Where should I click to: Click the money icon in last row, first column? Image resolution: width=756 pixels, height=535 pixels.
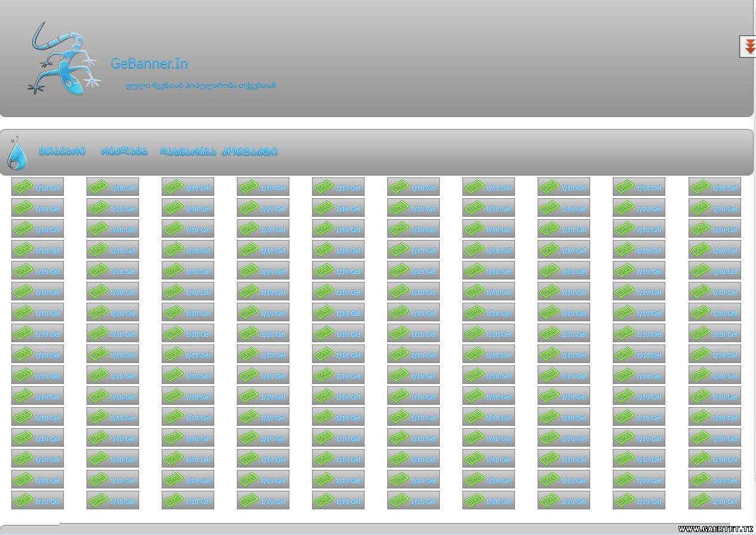pos(23,500)
